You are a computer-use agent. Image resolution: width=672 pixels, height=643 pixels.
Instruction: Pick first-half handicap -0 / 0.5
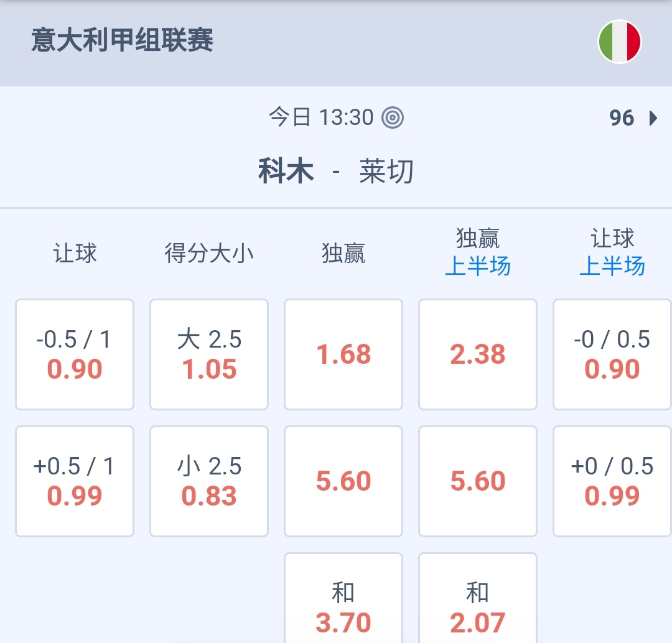point(612,354)
